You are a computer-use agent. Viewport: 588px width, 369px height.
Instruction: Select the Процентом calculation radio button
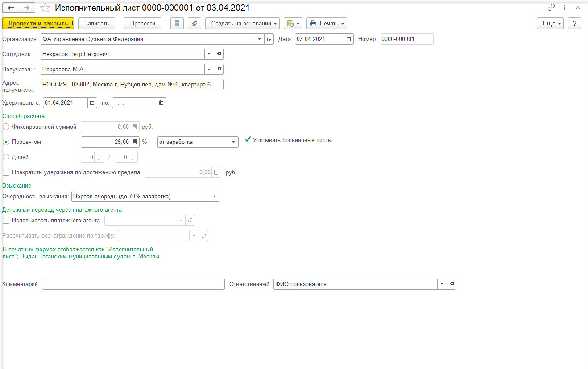point(6,142)
